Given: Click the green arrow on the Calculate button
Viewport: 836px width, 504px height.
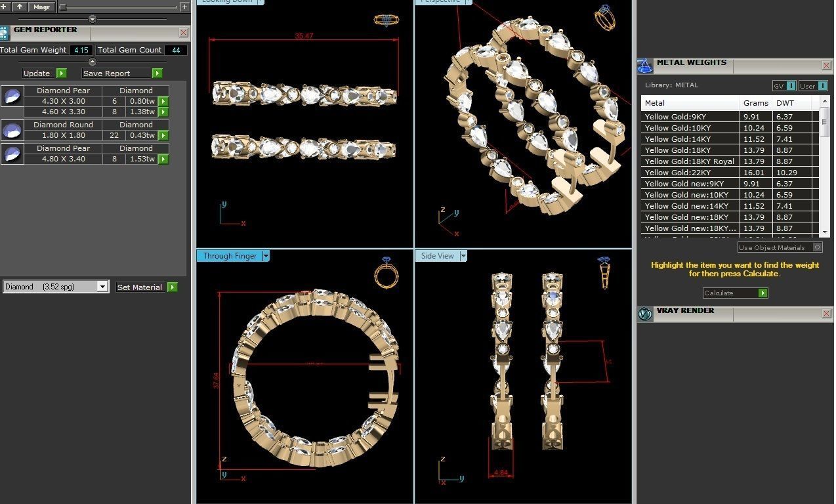Looking at the screenshot, I should 763,293.
